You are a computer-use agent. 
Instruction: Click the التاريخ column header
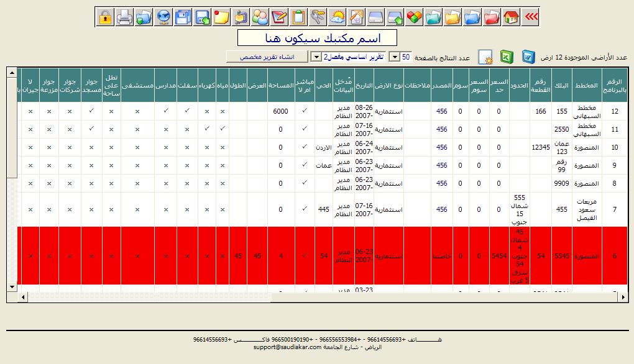click(x=364, y=85)
